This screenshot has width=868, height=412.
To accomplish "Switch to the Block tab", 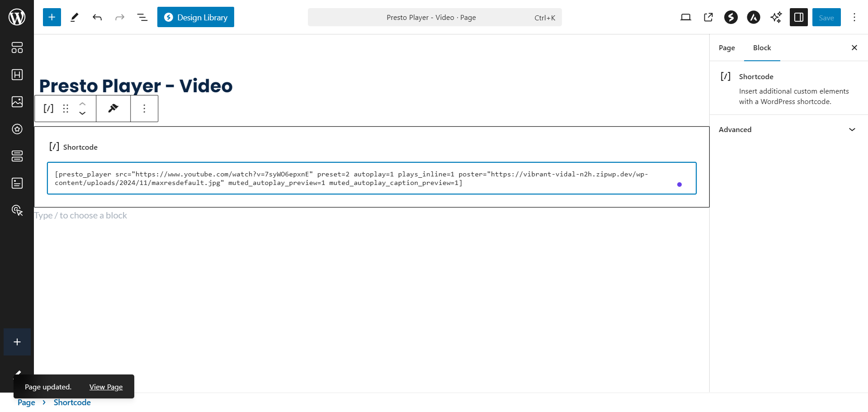I will [762, 48].
